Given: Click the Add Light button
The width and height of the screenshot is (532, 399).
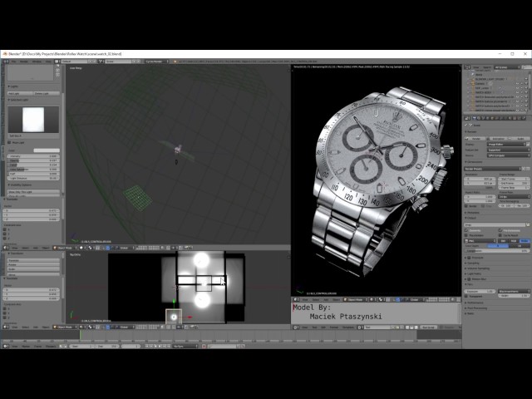Looking at the screenshot, I should pyautogui.click(x=20, y=94).
